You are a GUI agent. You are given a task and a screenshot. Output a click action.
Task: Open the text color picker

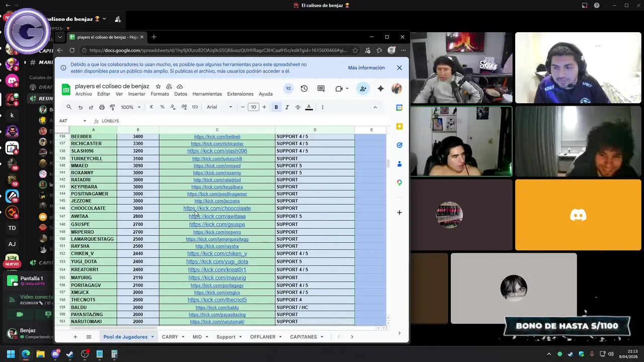[309, 107]
